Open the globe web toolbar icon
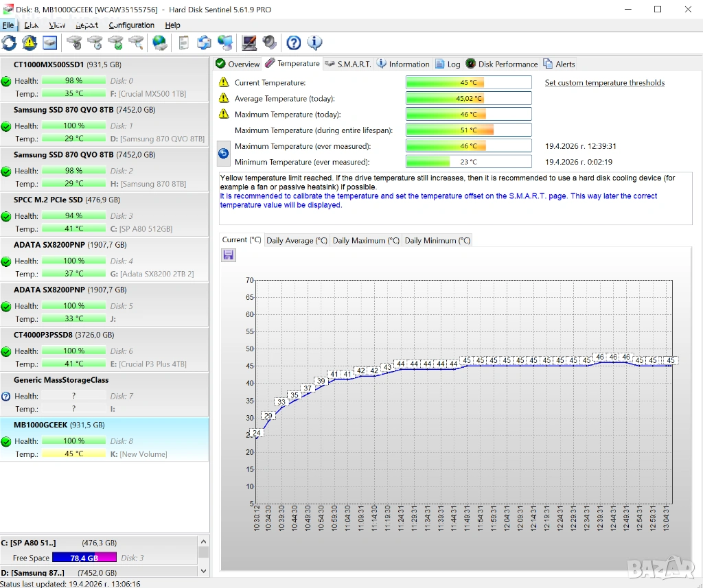 pyautogui.click(x=160, y=43)
